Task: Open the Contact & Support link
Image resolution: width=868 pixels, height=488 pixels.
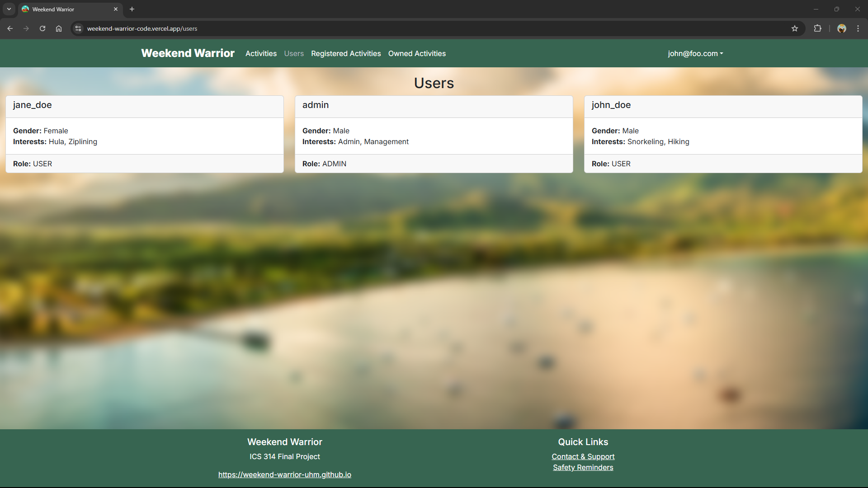Action: tap(583, 456)
